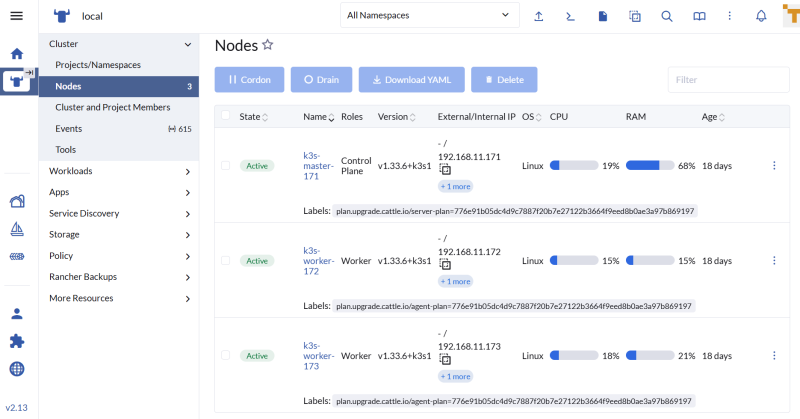Open the resource search magnifier icon
The width and height of the screenshot is (800, 419).
[x=667, y=16]
